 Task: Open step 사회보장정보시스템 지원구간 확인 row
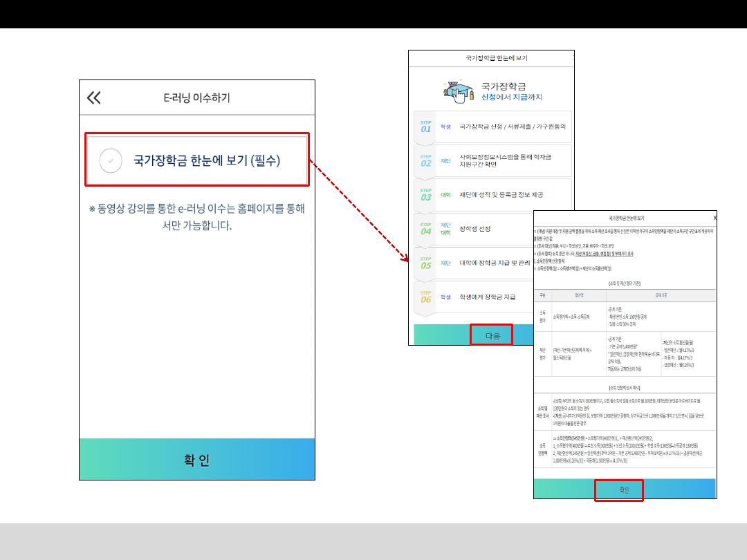pyautogui.click(x=505, y=161)
